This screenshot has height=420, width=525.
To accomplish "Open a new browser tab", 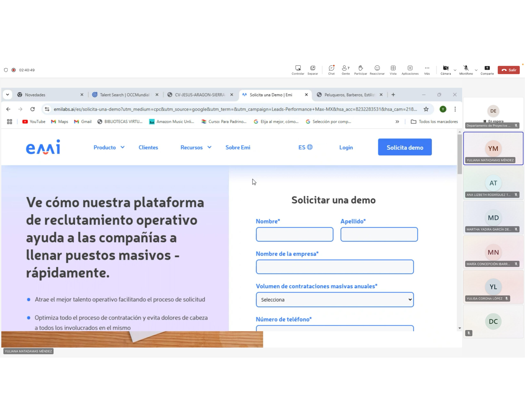I will (x=393, y=95).
